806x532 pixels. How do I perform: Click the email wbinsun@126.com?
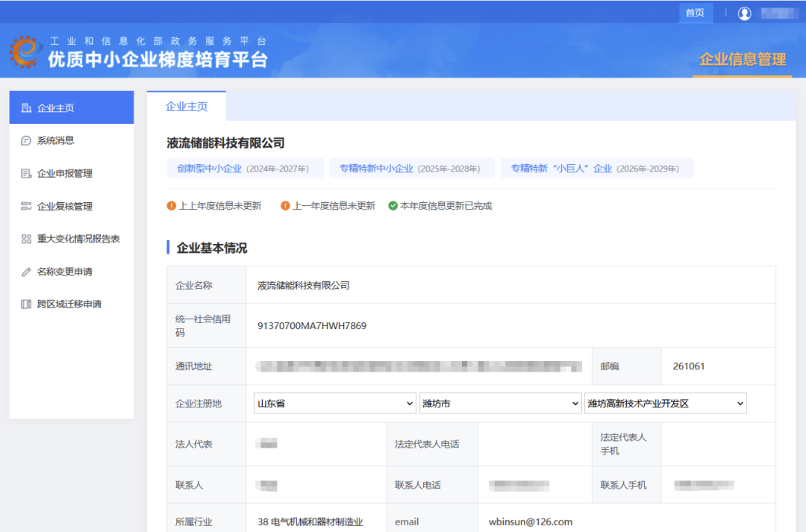click(530, 522)
